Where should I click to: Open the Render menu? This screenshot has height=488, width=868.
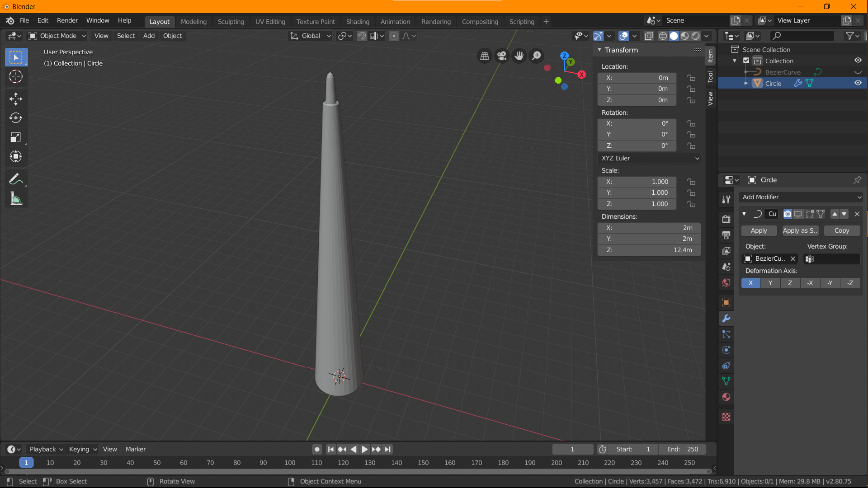pyautogui.click(x=67, y=20)
